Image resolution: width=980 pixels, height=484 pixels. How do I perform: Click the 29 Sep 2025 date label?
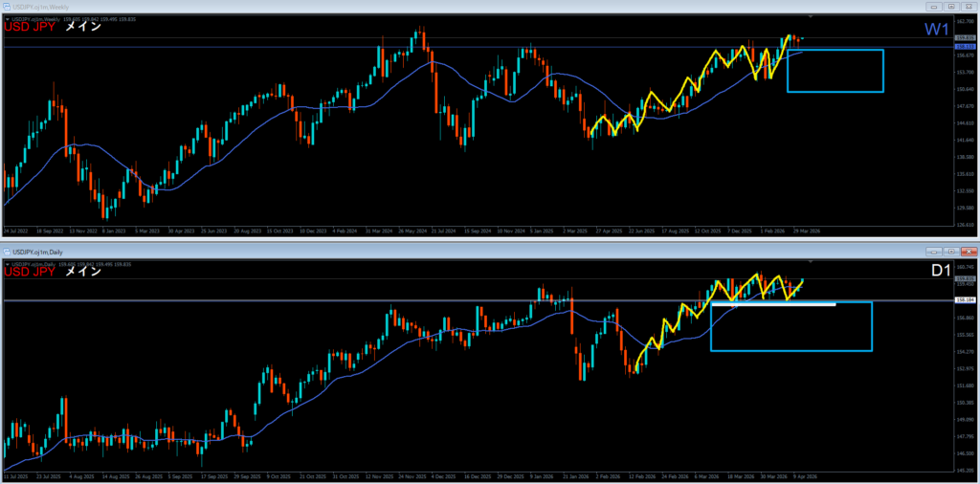click(248, 476)
